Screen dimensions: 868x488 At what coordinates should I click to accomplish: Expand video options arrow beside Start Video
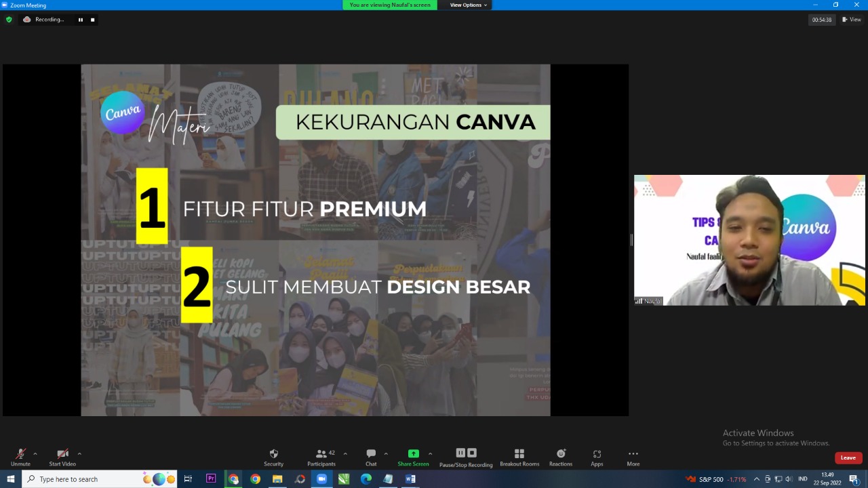coord(79,453)
